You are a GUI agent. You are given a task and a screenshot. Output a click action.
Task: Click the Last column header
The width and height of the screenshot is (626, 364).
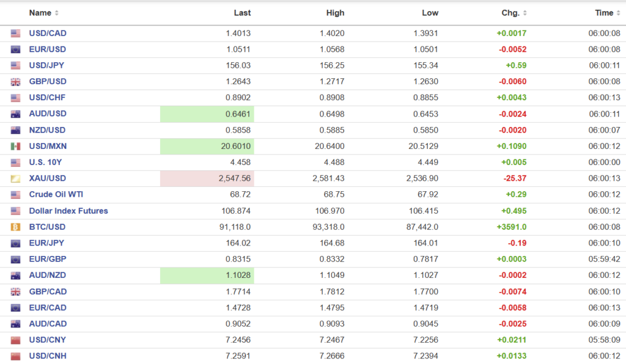coord(242,13)
